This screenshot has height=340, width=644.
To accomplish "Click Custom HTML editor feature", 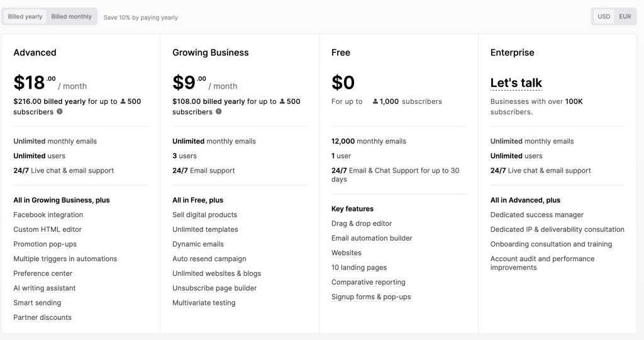I will (48, 229).
